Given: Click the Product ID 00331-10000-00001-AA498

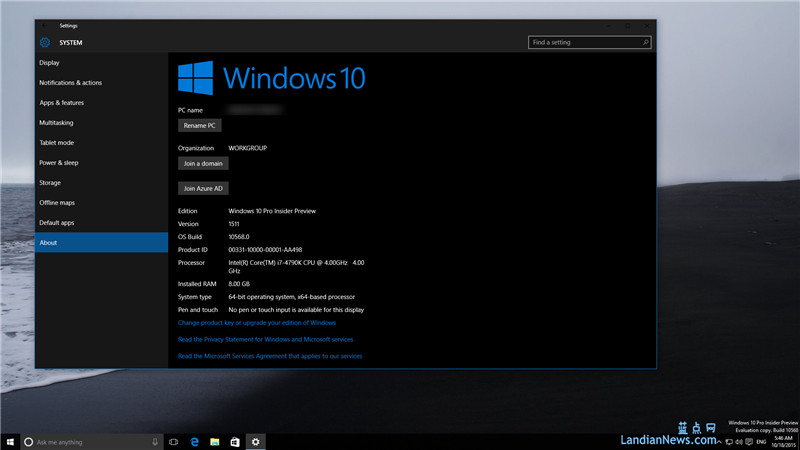Looking at the screenshot, I should coord(265,250).
